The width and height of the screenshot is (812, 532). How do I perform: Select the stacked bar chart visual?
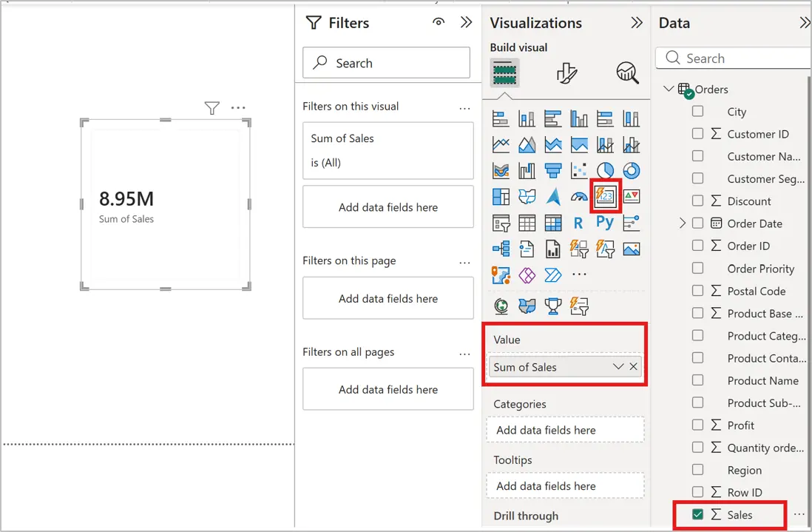coord(500,118)
